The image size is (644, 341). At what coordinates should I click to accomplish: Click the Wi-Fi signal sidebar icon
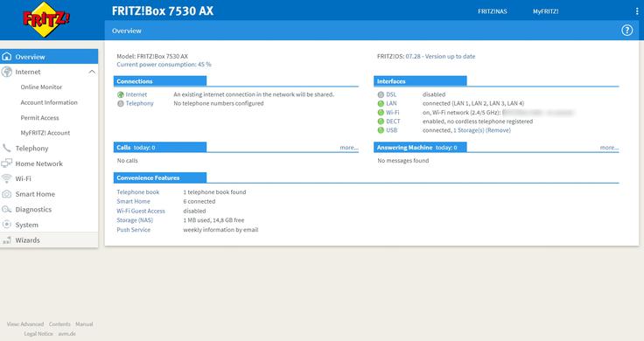[x=7, y=178]
